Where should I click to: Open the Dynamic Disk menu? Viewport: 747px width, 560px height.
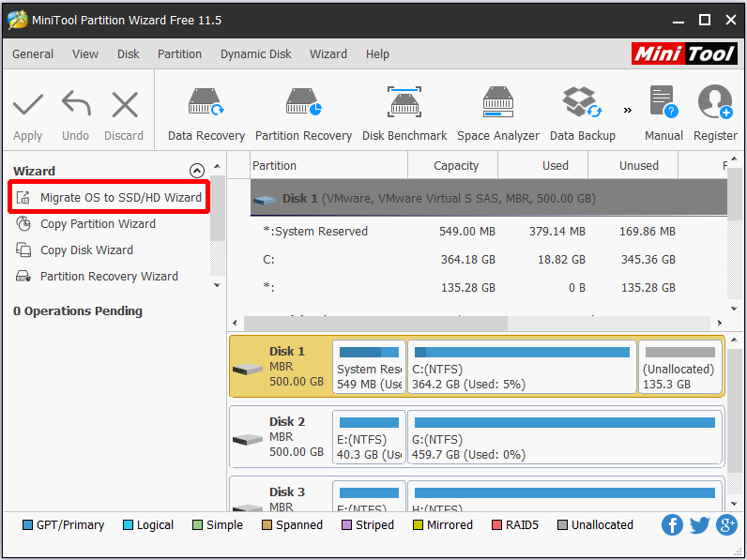pos(256,53)
